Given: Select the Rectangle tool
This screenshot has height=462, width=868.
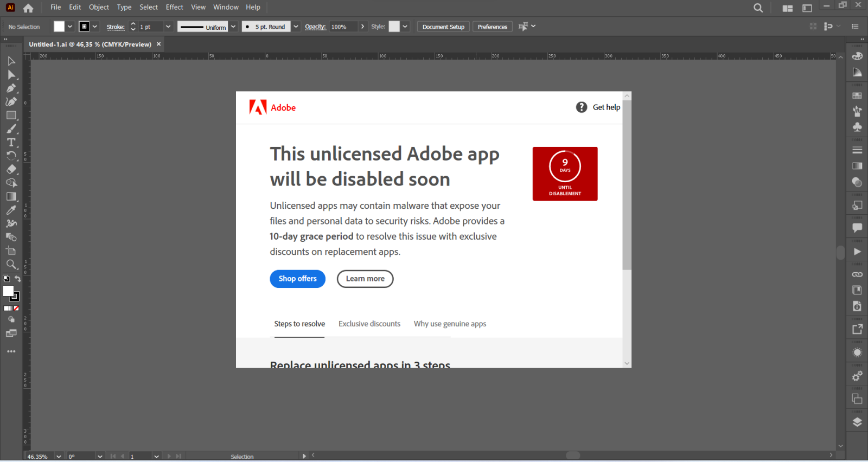Looking at the screenshot, I should (11, 116).
